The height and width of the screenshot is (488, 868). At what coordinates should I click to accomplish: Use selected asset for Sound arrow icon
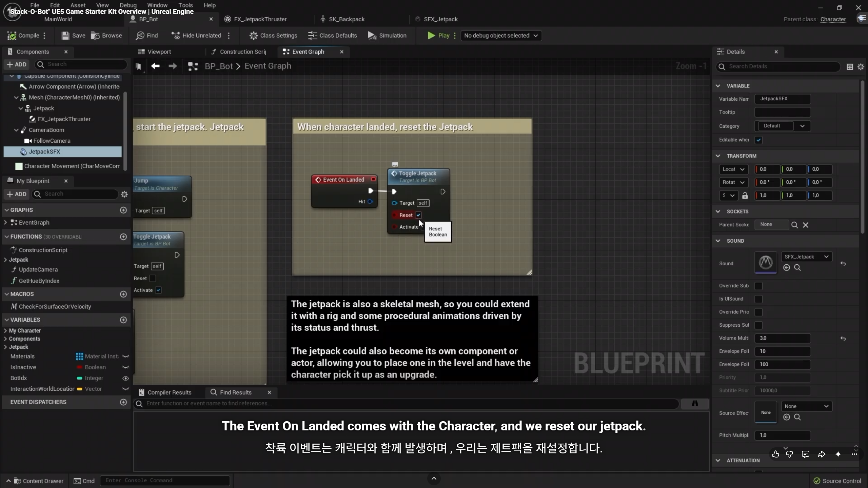point(787,268)
